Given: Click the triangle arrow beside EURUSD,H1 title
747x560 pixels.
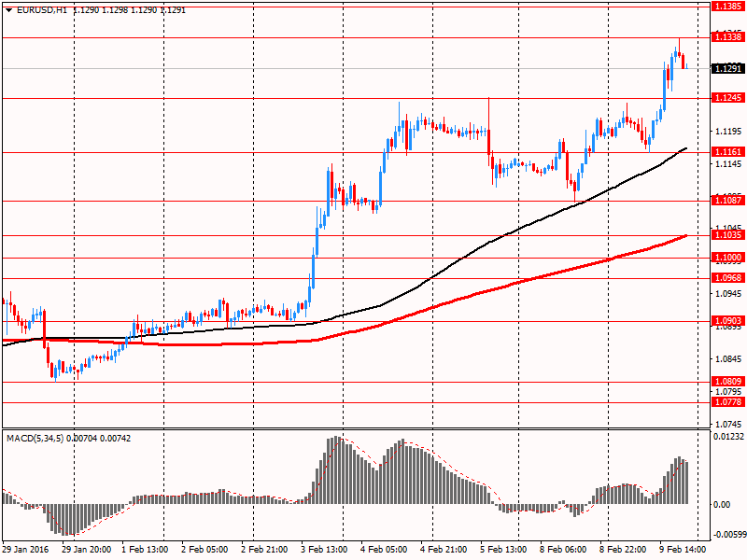Looking at the screenshot, I should pyautogui.click(x=8, y=10).
